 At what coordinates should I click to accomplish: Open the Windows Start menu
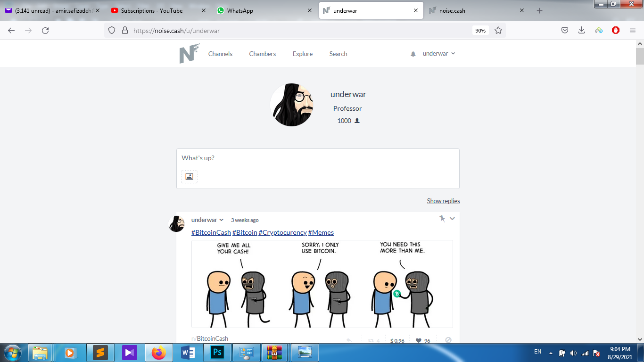click(x=12, y=353)
